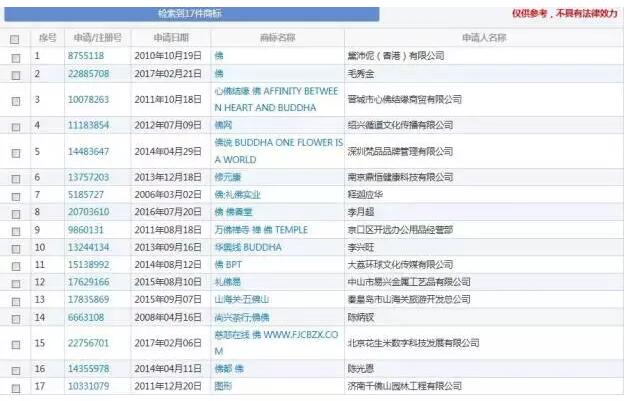Open registration number 8755118
This screenshot has width=629, height=401.
[x=86, y=56]
